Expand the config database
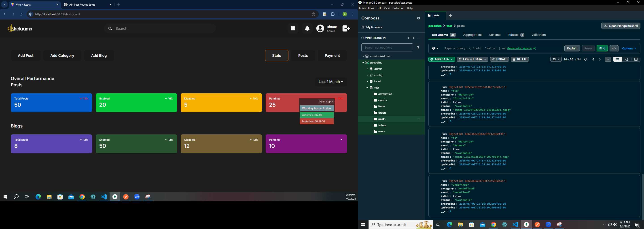644x229 pixels. [367, 75]
